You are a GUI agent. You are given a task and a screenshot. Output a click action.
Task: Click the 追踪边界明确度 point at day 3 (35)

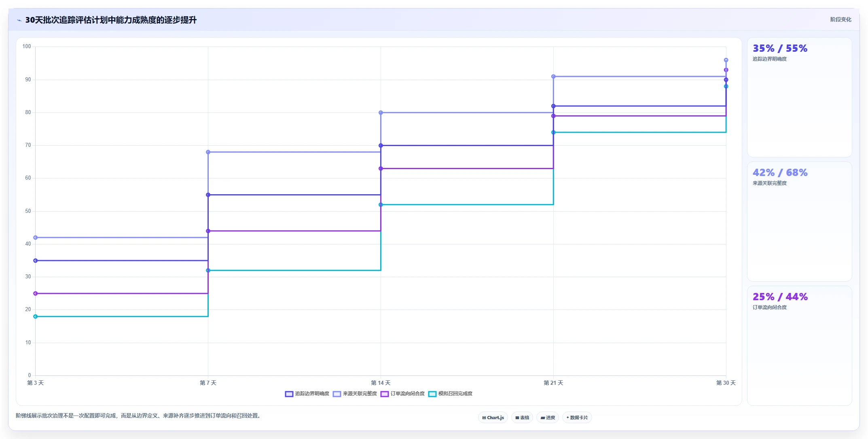coord(36,261)
